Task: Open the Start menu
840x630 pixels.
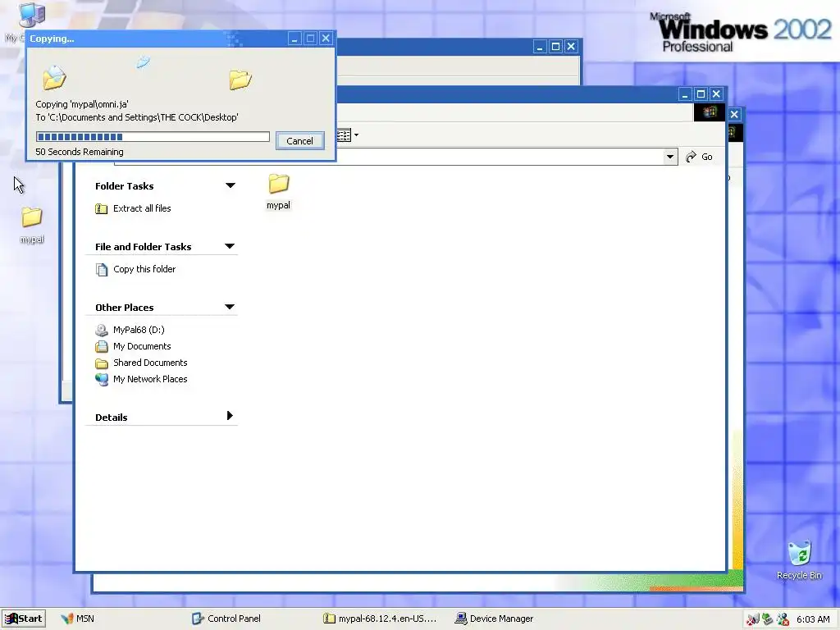Action: 24,619
